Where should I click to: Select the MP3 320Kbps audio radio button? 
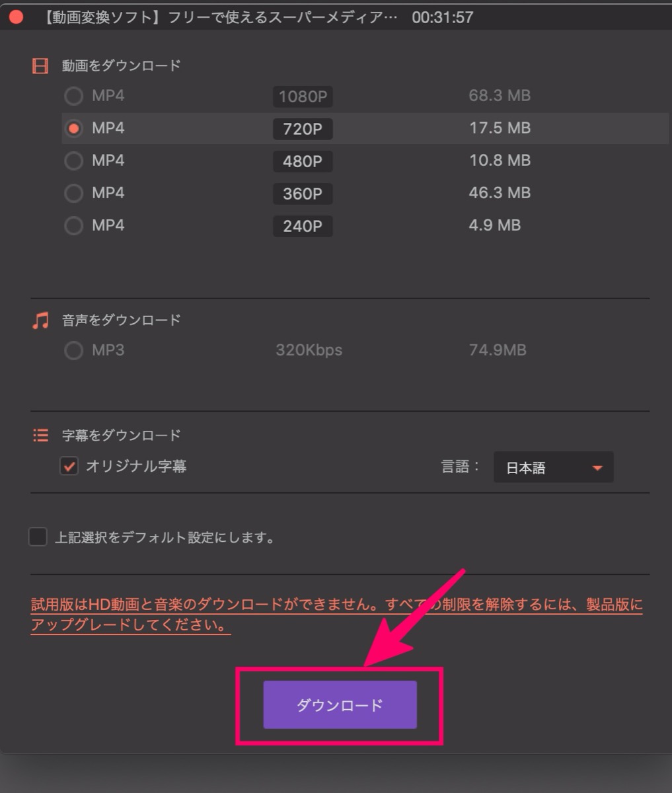tap(73, 350)
